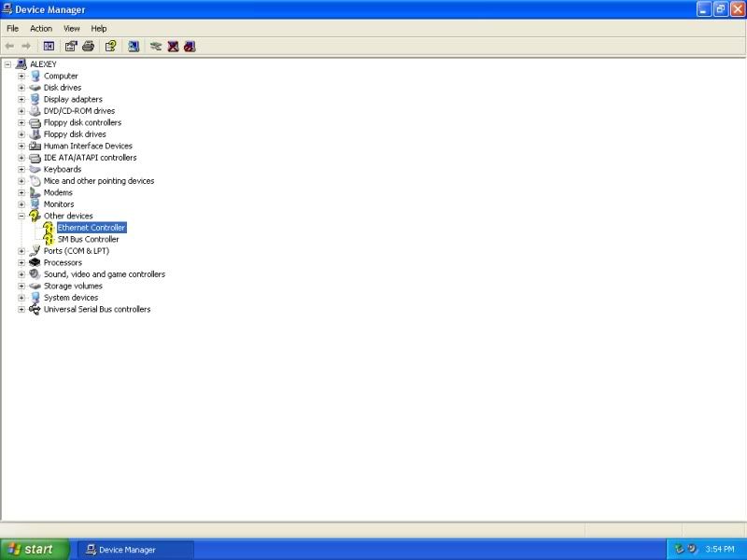The width and height of the screenshot is (747, 560).
Task: Click the first system tray icon
Action: pos(680,549)
